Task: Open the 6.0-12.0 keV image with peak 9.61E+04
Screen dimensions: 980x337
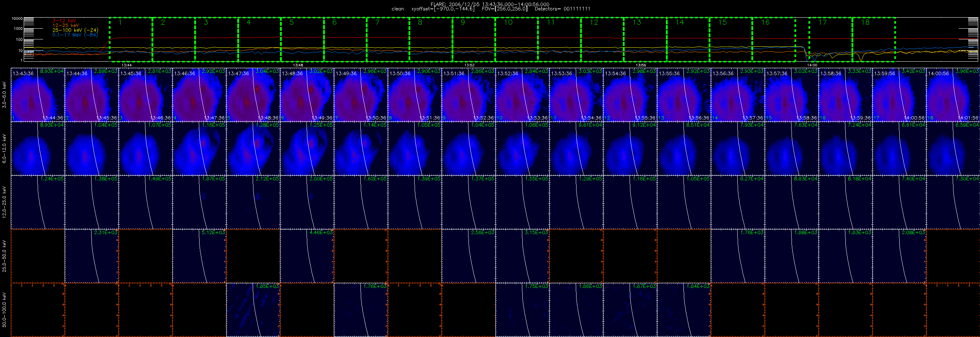Action: (x=577, y=148)
